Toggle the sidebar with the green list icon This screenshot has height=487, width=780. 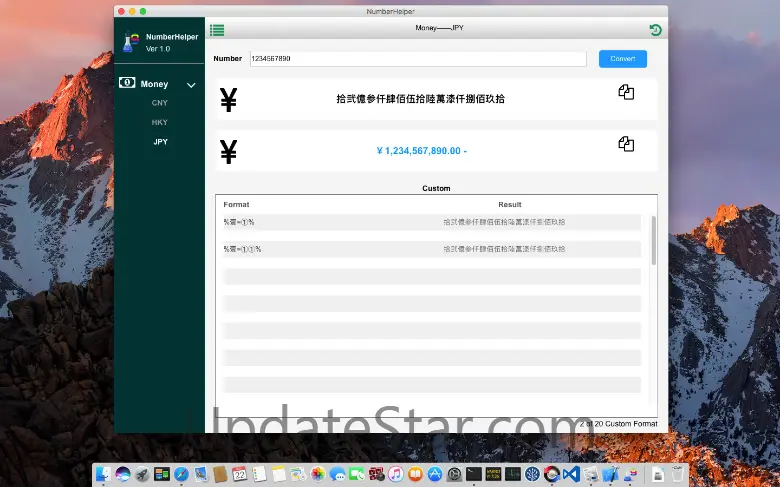pos(217,30)
